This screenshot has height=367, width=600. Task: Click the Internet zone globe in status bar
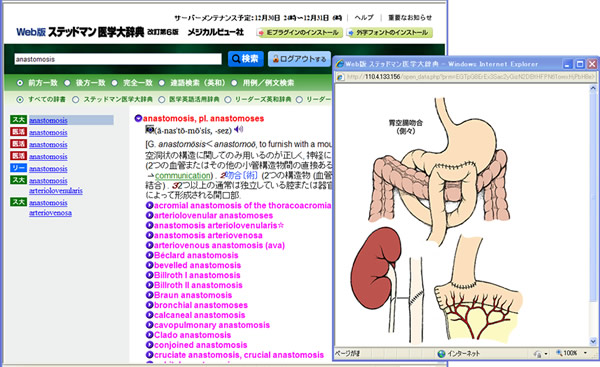click(441, 354)
